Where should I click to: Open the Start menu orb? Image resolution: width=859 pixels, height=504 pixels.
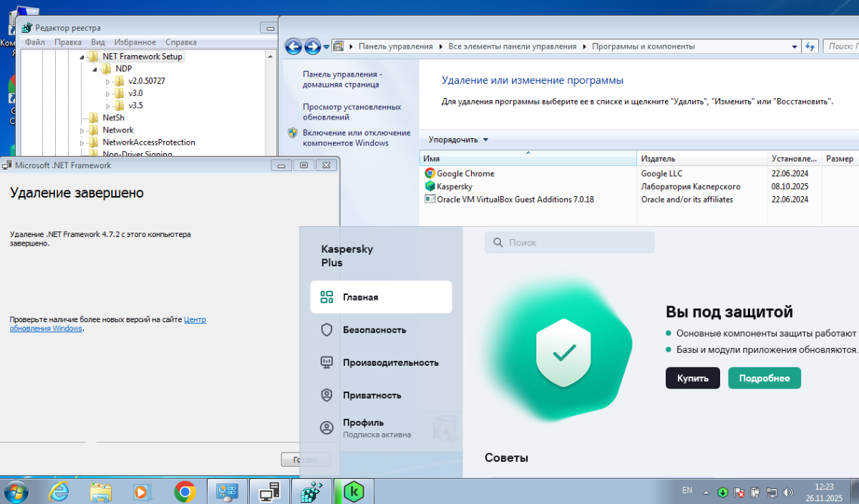coord(16,491)
